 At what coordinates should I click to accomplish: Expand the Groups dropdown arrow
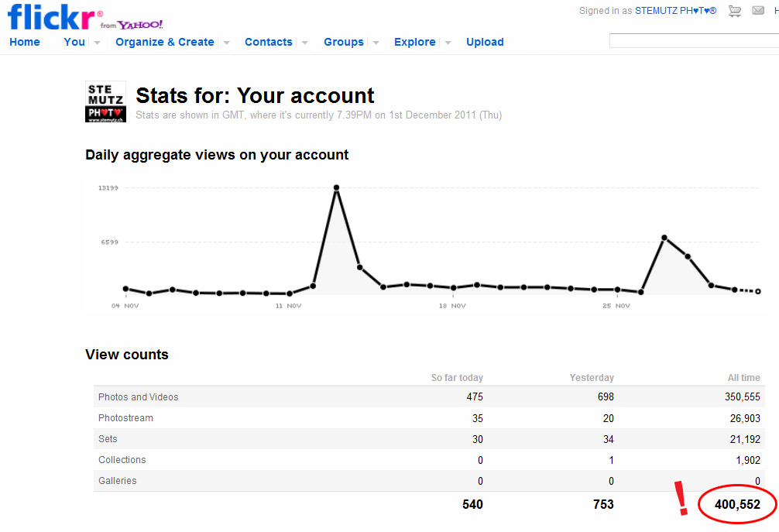pyautogui.click(x=376, y=43)
